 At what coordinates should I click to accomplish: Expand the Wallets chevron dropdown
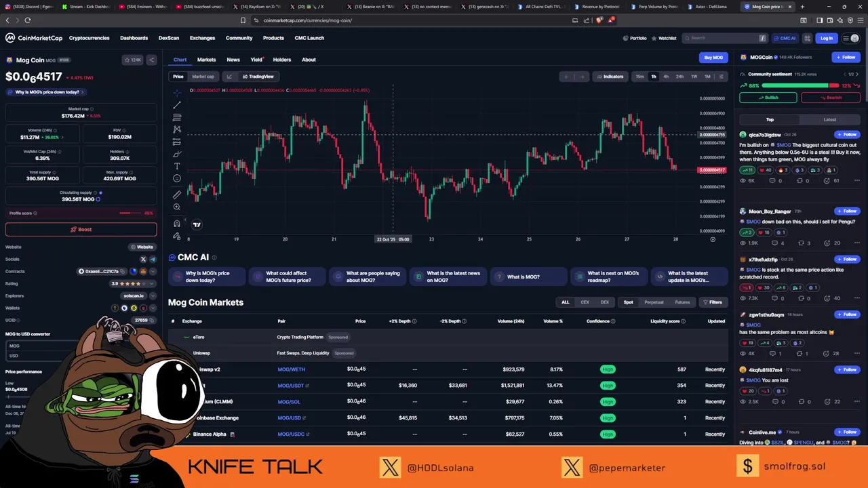[x=153, y=308]
